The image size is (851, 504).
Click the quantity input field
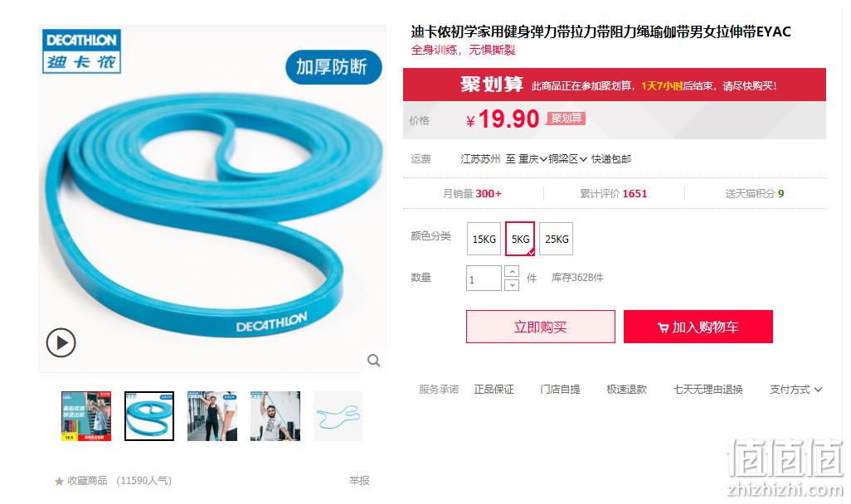(484, 279)
